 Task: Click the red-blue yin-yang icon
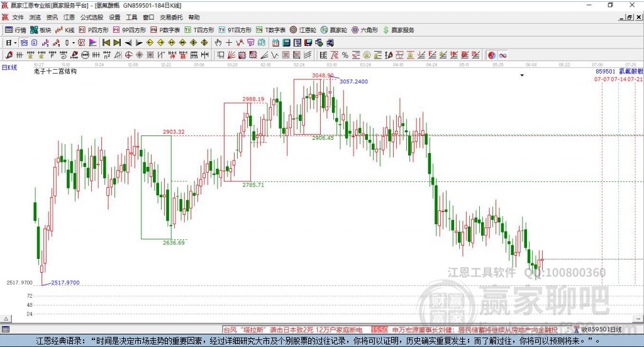pos(492,55)
